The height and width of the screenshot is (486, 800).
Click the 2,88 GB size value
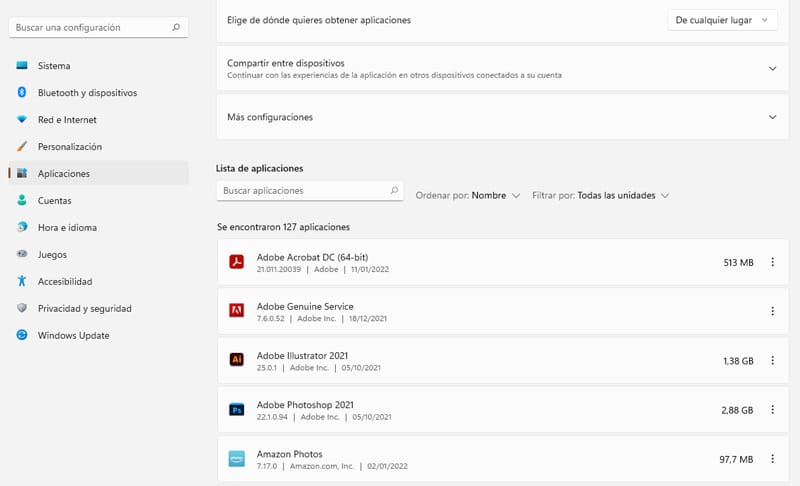pyautogui.click(x=737, y=410)
